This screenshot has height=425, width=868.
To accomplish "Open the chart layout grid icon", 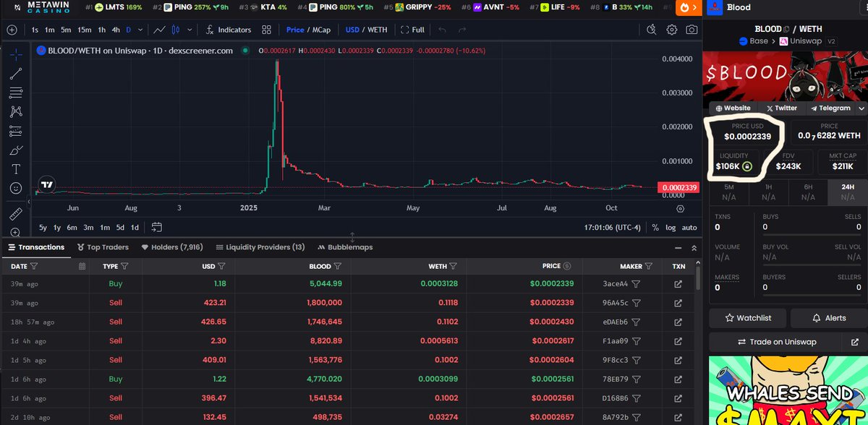I will click(x=267, y=30).
